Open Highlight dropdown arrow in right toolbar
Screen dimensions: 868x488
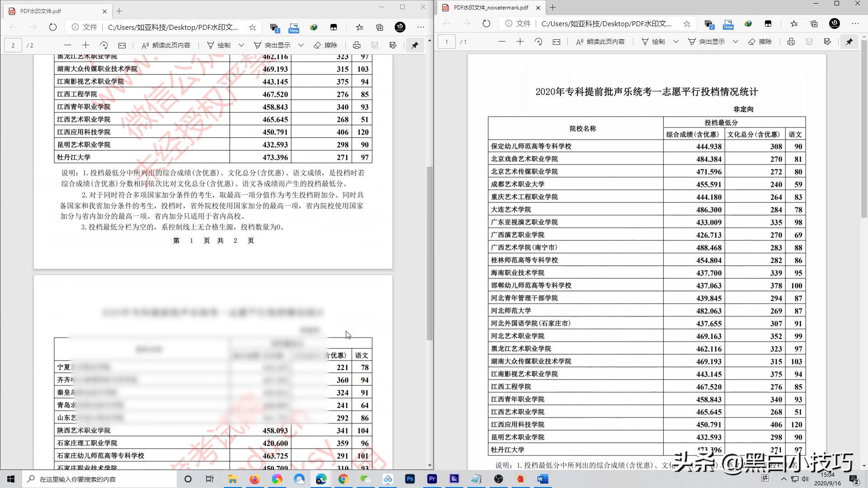[736, 42]
